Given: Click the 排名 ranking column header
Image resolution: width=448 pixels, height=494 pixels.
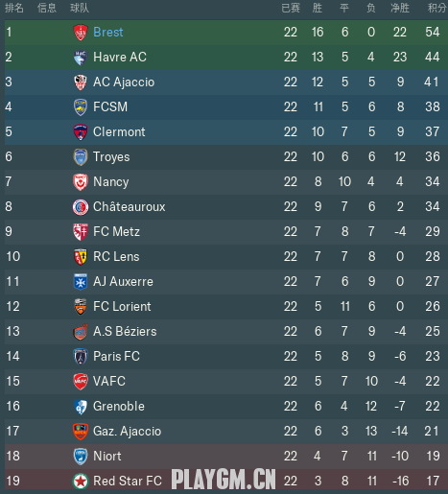Looking at the screenshot, I should (14, 8).
